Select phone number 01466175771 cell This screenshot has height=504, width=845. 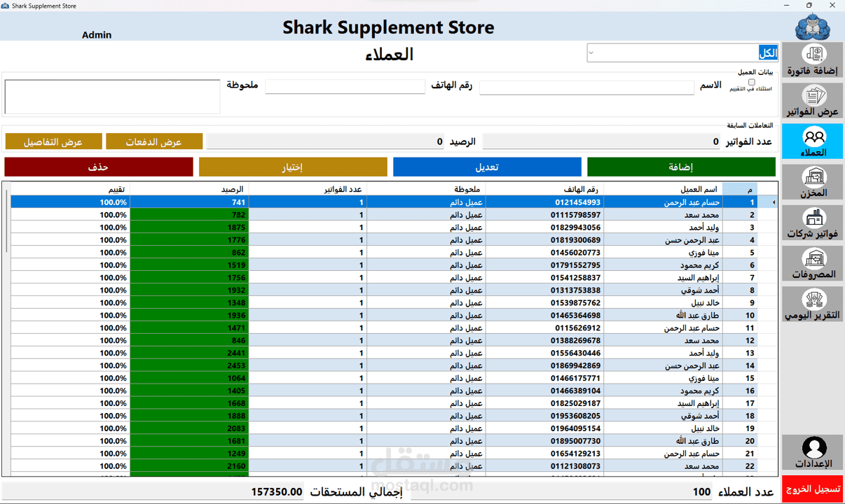tap(544, 379)
